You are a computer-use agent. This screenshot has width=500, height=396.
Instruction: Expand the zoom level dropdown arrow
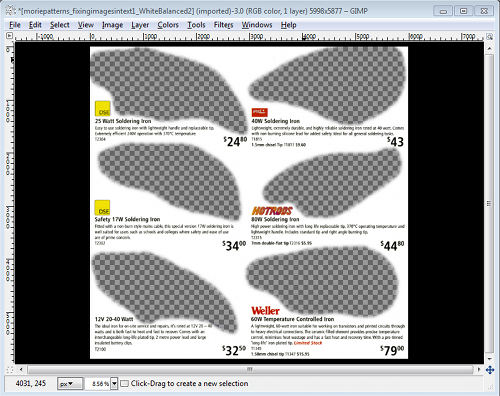point(114,384)
